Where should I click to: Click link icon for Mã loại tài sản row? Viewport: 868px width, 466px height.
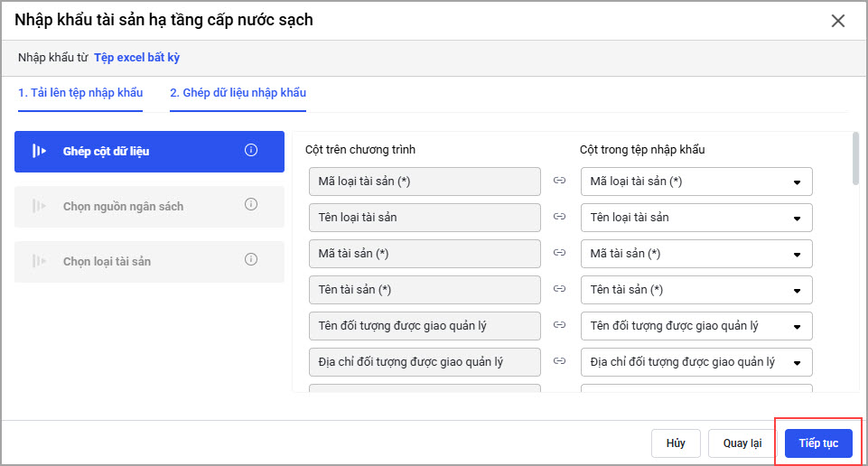560,182
